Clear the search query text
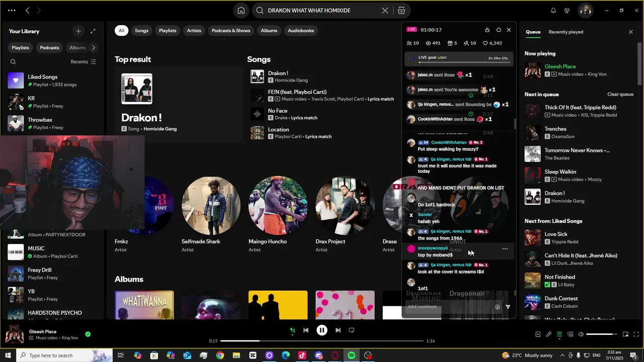Screen dimensions: 644x362 (x=385, y=11)
